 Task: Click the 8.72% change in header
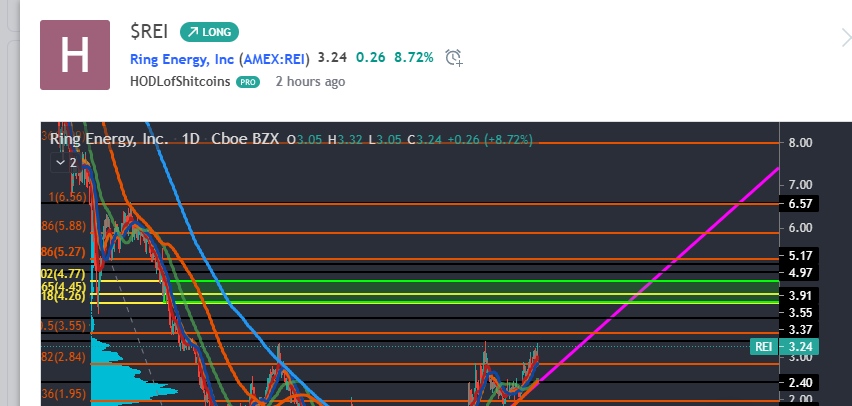pyautogui.click(x=414, y=58)
